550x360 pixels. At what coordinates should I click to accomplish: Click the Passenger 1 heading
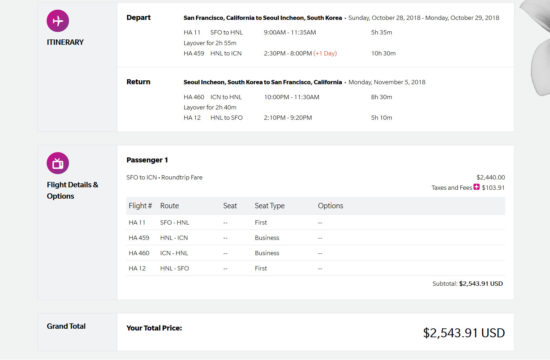(x=147, y=160)
